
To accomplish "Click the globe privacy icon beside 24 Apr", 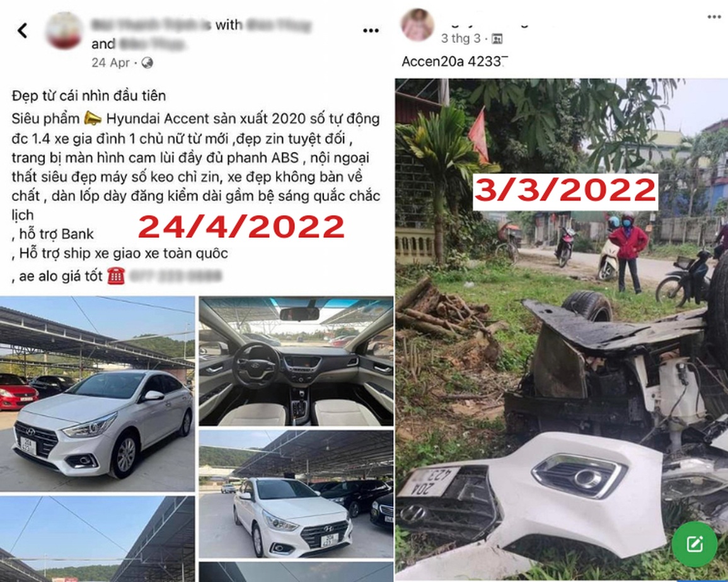I will (x=147, y=62).
